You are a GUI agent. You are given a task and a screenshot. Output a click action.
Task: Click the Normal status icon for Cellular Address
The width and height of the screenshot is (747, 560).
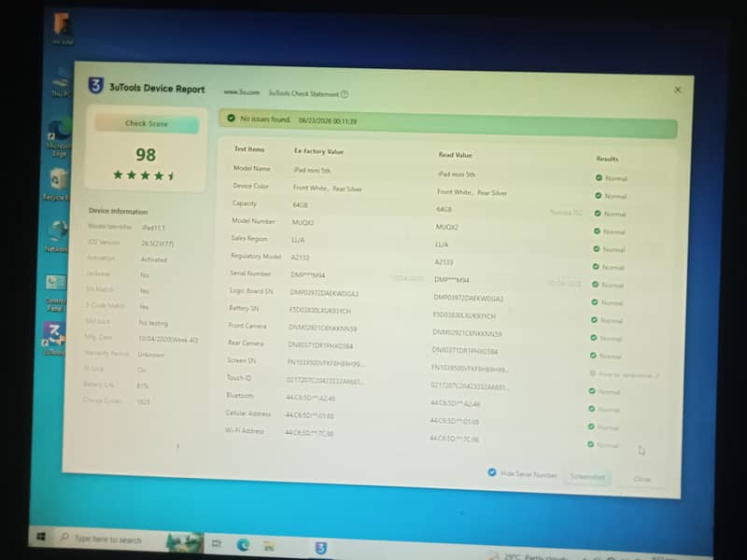[x=591, y=427]
